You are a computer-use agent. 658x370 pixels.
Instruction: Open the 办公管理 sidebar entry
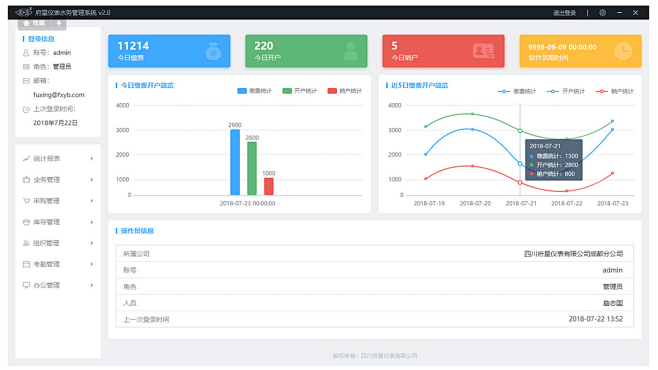point(58,285)
